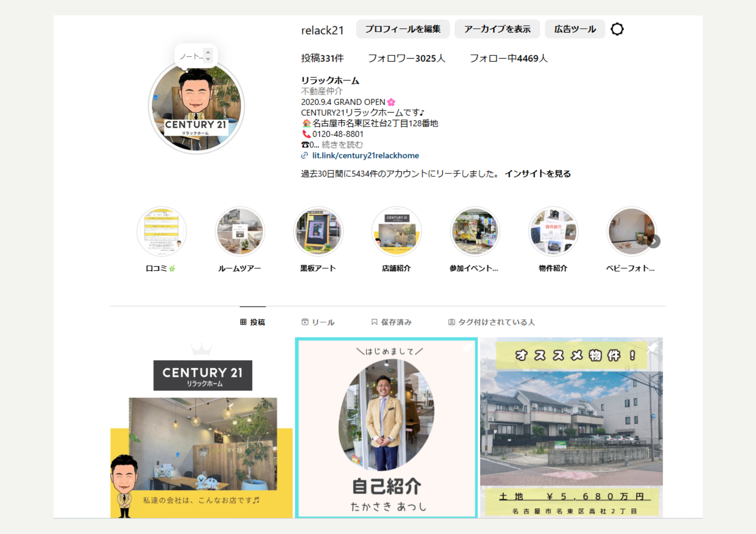Image resolution: width=756 pixels, height=534 pixels.
Task: Open the オススメ物件 property post
Action: click(x=571, y=428)
